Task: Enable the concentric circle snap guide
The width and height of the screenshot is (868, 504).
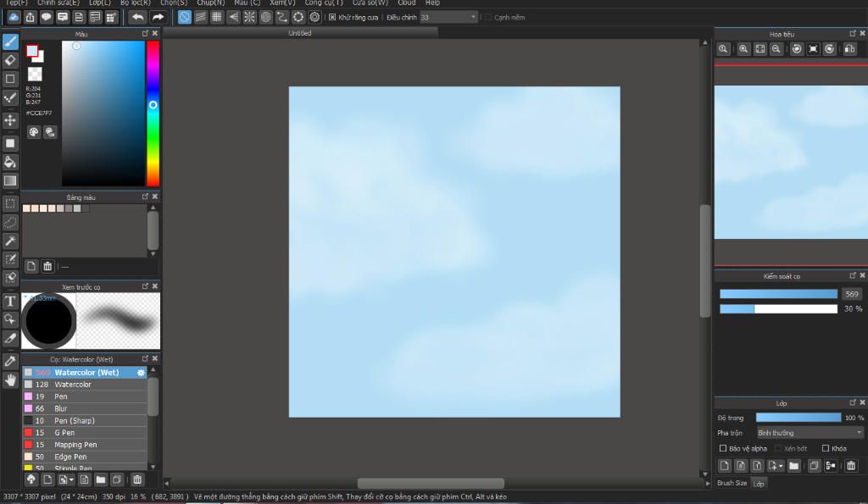Action: click(x=265, y=17)
